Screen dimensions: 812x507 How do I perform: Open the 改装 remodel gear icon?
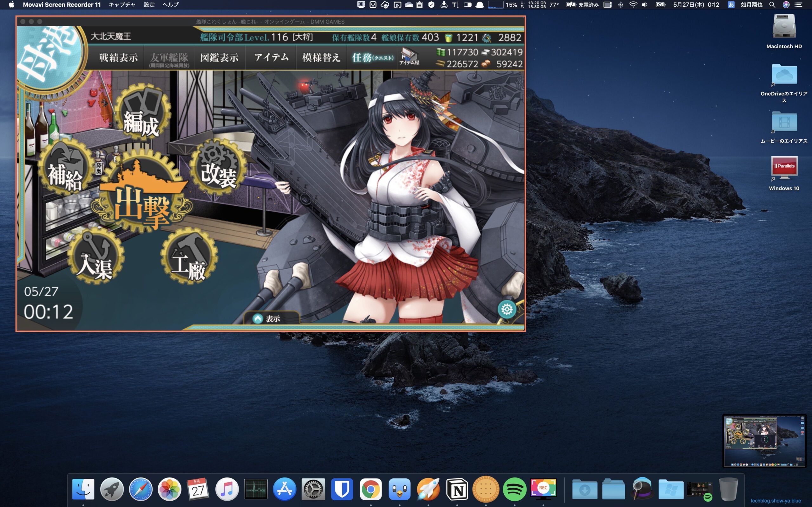(218, 167)
